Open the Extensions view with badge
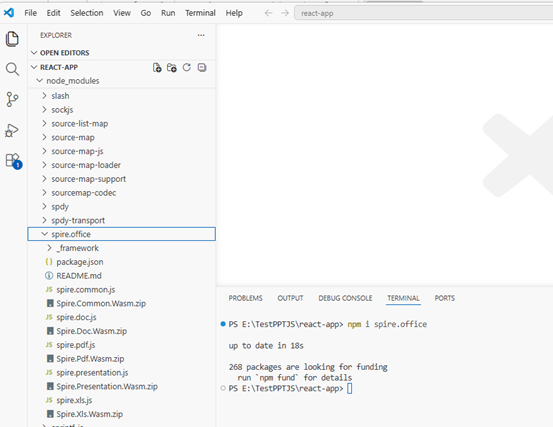553x427 pixels. 13,161
